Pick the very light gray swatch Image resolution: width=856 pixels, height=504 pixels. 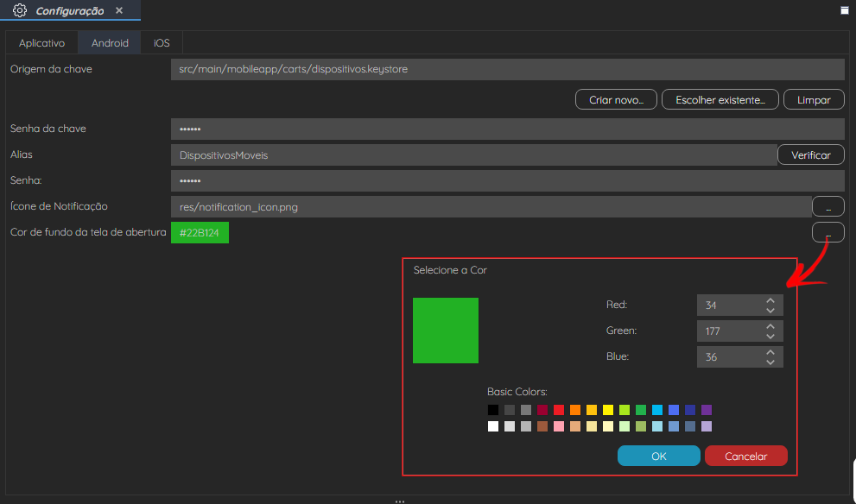510,426
